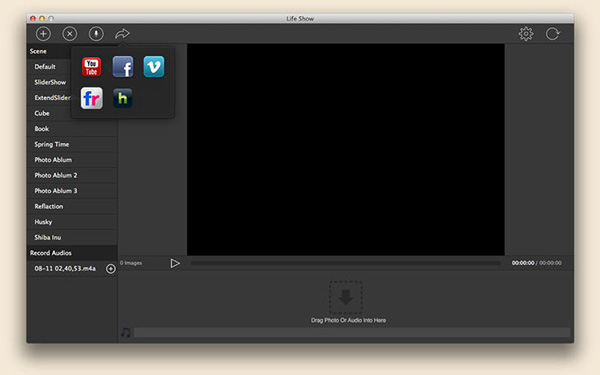Share to YouTube via its icon
The width and height of the screenshot is (600, 375).
[91, 67]
